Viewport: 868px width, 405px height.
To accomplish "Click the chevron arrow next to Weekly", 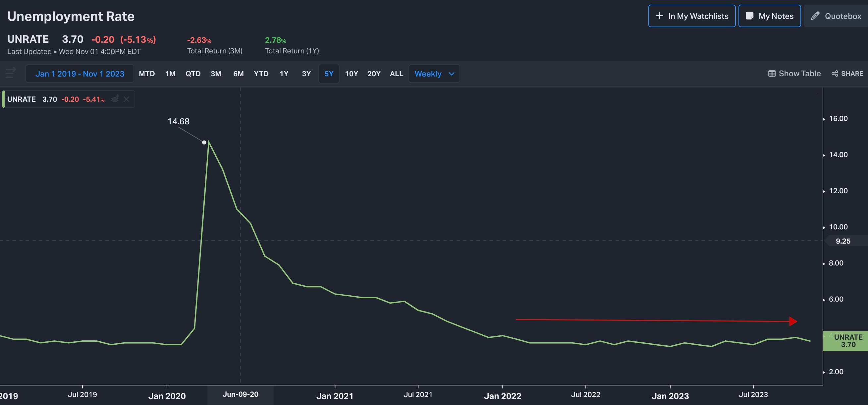I will point(452,74).
